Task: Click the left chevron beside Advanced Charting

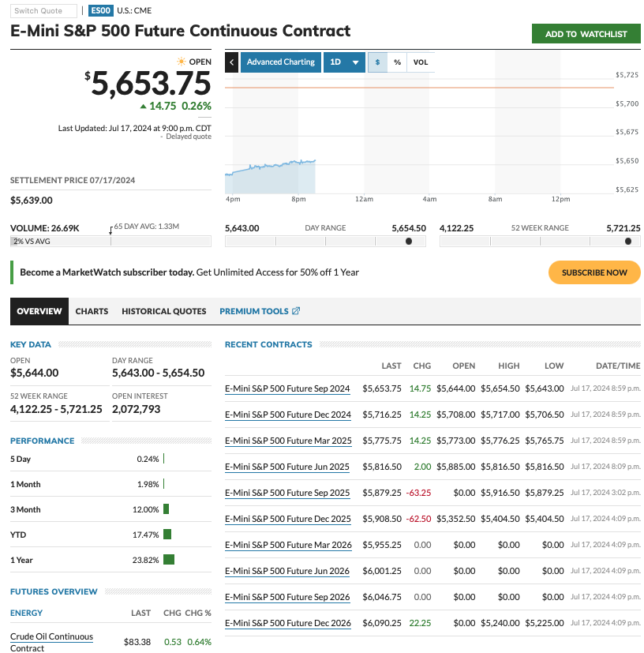Action: pos(230,61)
